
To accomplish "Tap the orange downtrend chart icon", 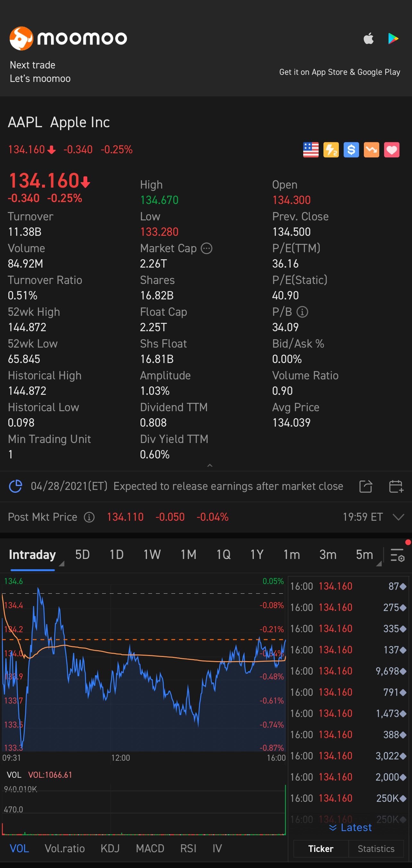I will pyautogui.click(x=371, y=150).
